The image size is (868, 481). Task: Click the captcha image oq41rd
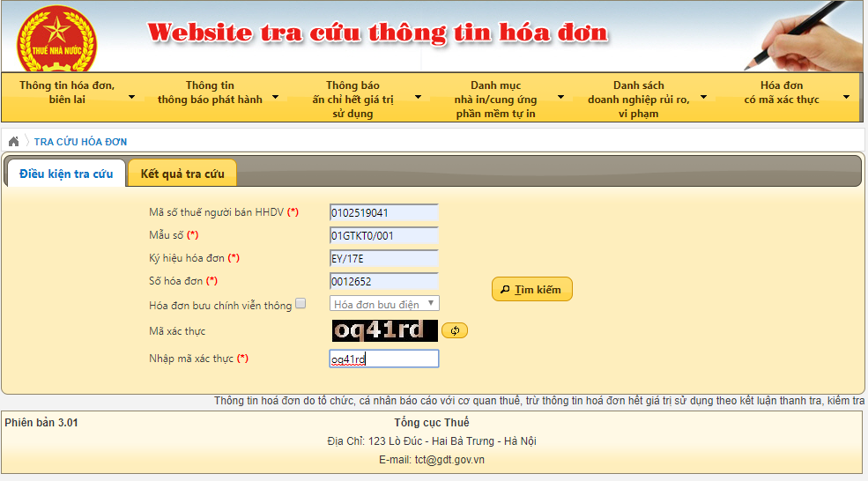(x=384, y=330)
